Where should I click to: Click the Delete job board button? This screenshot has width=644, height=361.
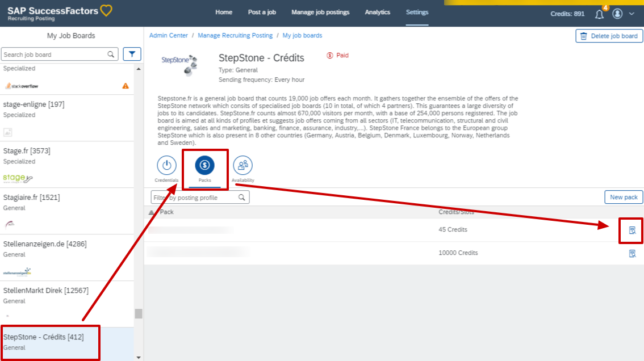[609, 36]
